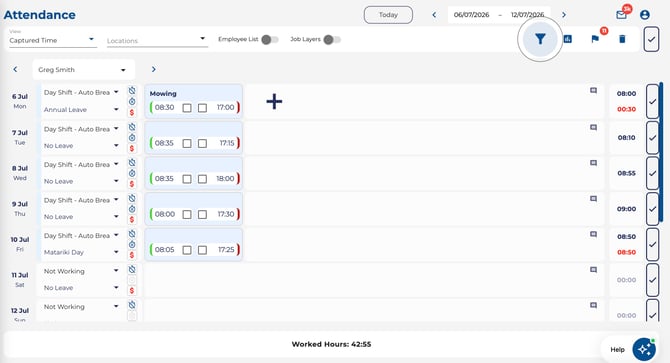The image size is (670, 363).
Task: Click the plus icon to add shift
Action: tap(274, 102)
